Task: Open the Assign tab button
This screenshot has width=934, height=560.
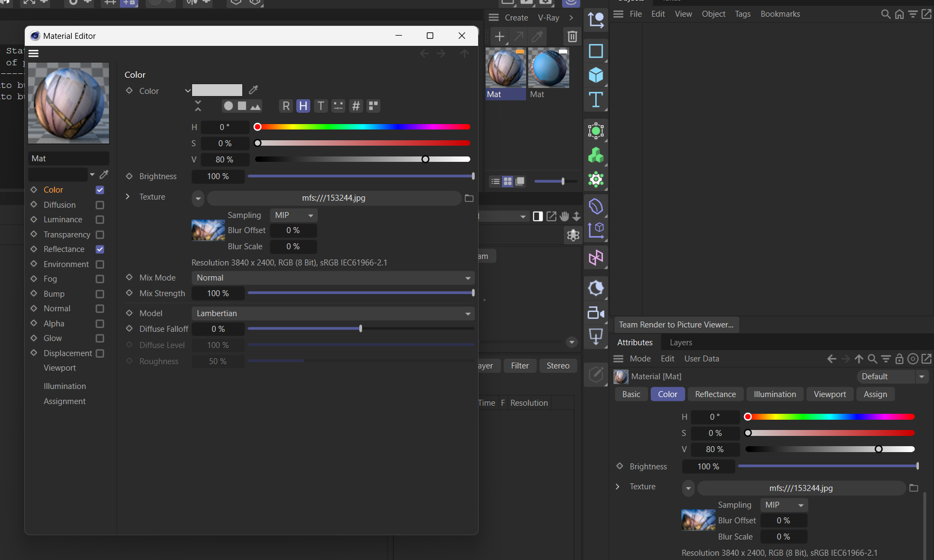Action: pos(875,394)
